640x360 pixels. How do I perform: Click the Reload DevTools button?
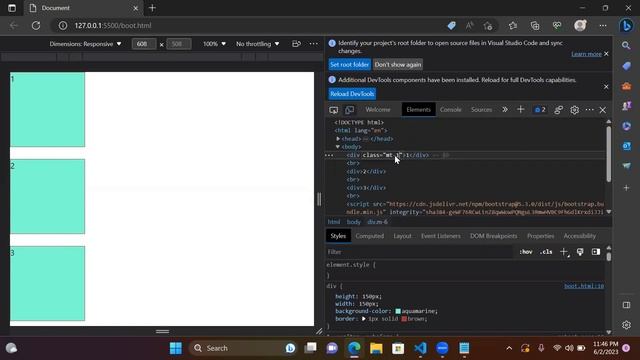point(352,94)
